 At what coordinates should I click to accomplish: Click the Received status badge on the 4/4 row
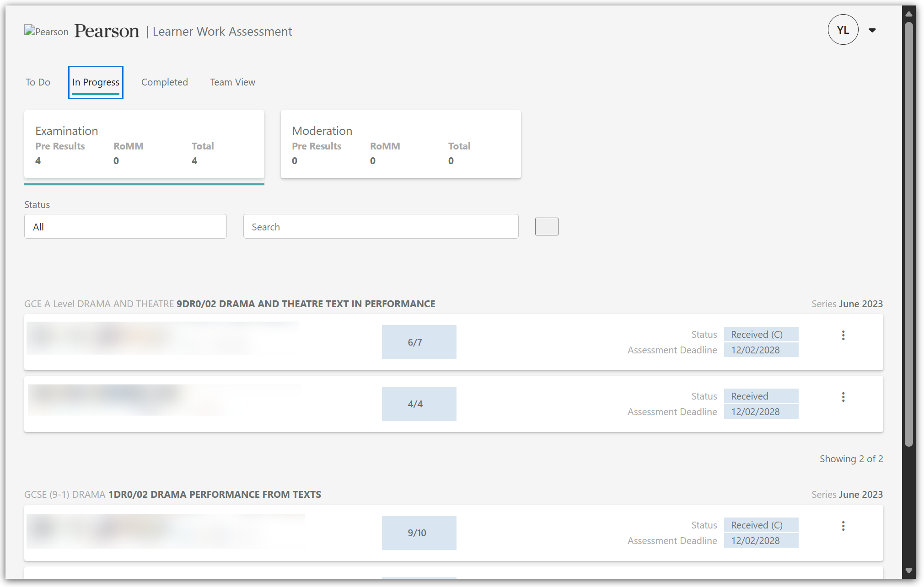(x=761, y=396)
